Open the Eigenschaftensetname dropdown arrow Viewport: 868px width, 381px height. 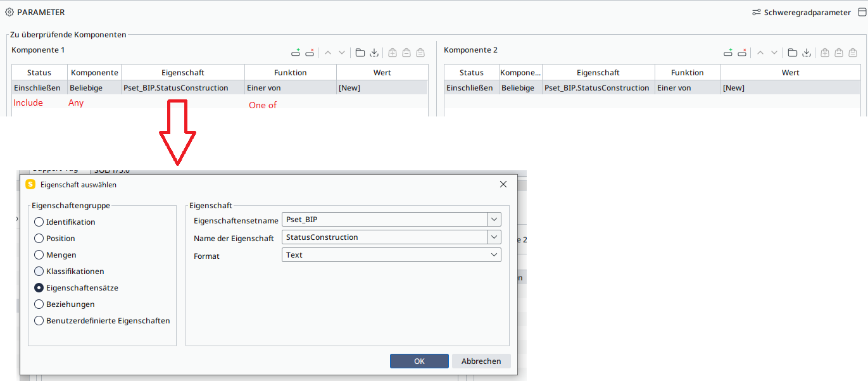pos(494,220)
